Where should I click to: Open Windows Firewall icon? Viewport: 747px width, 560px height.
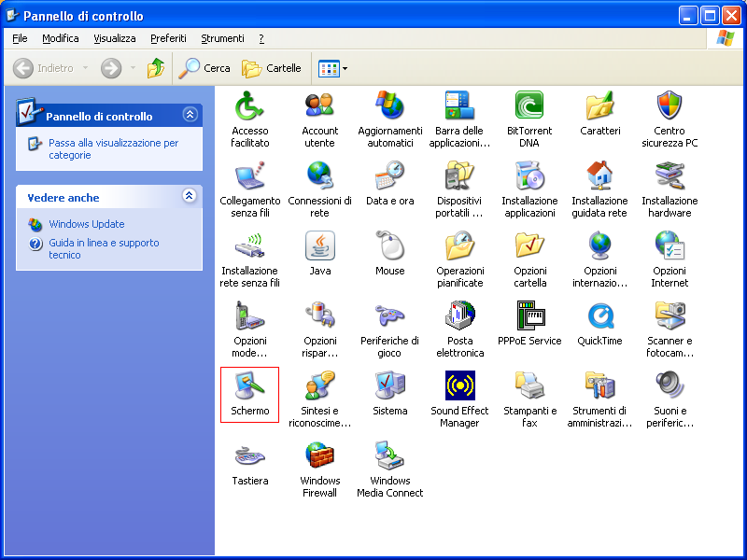point(320,456)
